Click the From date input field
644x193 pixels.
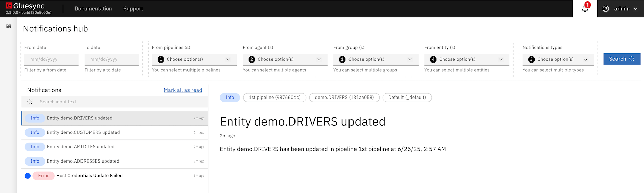click(52, 59)
